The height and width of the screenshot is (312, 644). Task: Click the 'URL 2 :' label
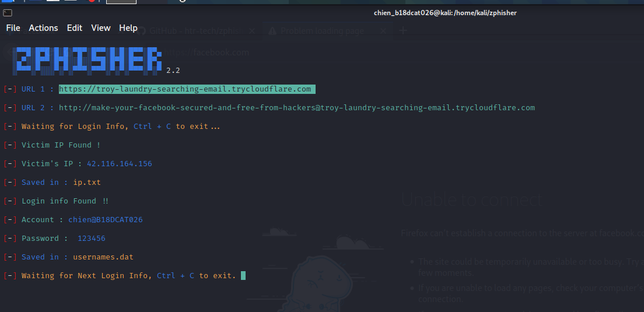(x=38, y=107)
